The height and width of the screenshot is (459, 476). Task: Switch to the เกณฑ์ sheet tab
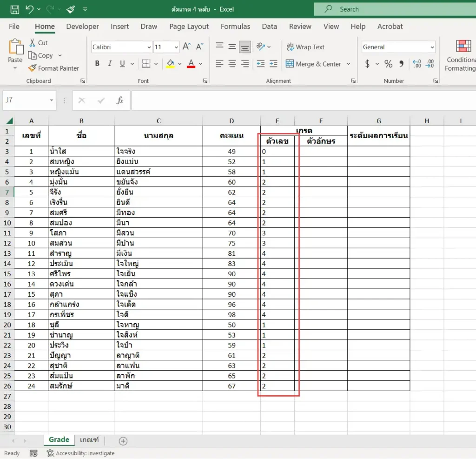[89, 439]
